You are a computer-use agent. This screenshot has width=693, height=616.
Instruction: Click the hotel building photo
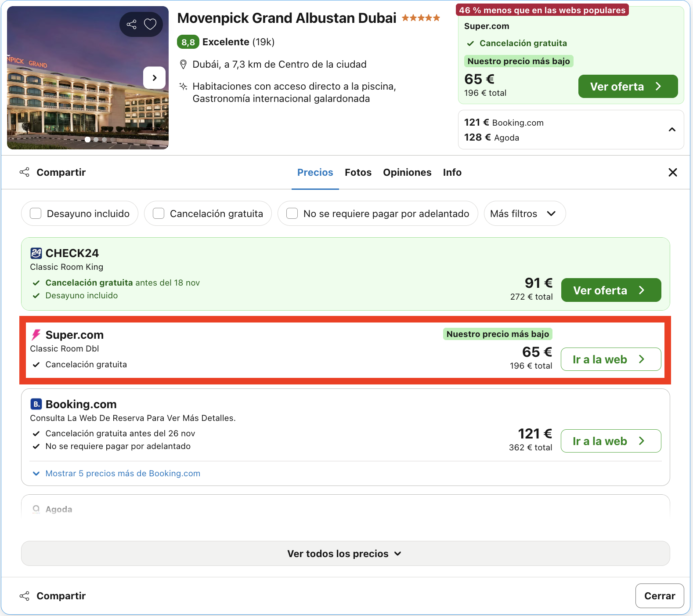[88, 78]
